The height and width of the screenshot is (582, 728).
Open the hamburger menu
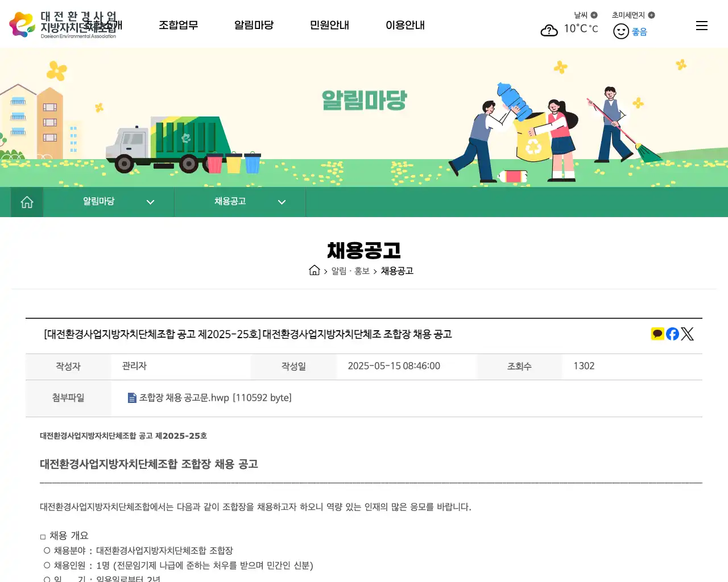tap(701, 25)
